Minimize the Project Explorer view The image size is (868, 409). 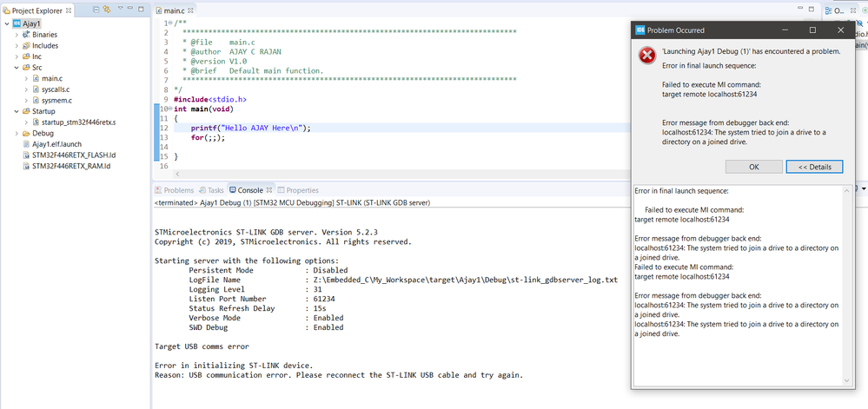click(130, 10)
